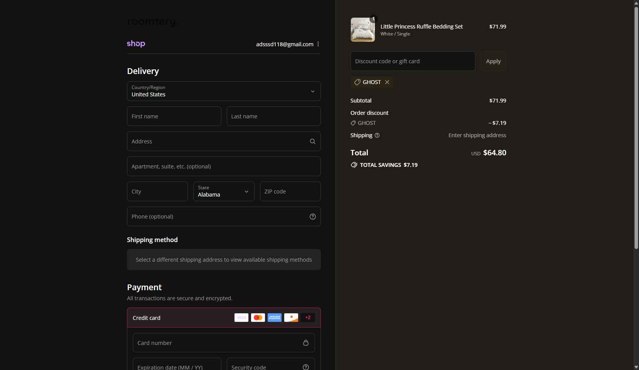Focus the Discount code or gift card field

[x=412, y=61]
